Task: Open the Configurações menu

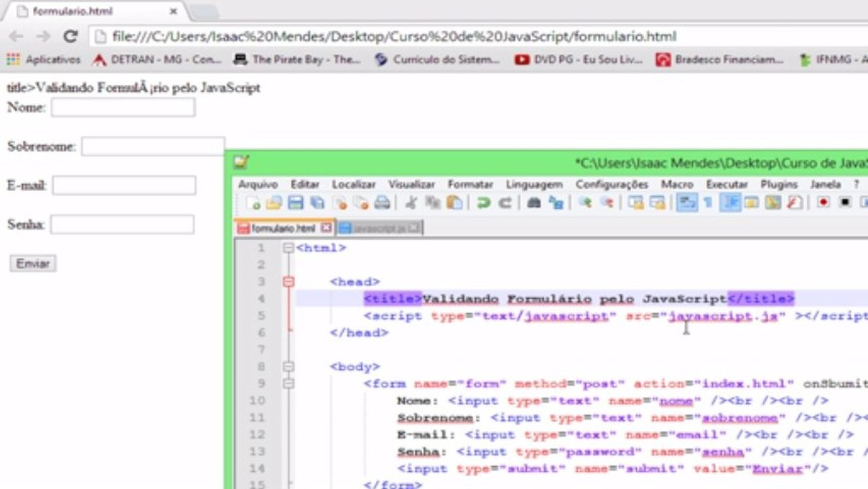Action: click(612, 184)
